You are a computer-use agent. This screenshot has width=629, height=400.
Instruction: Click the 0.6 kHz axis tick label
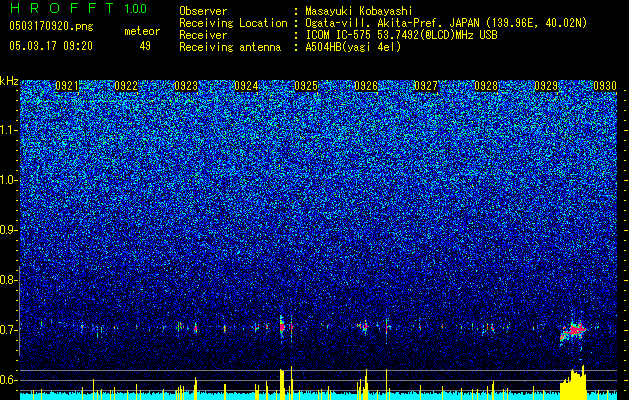8,380
